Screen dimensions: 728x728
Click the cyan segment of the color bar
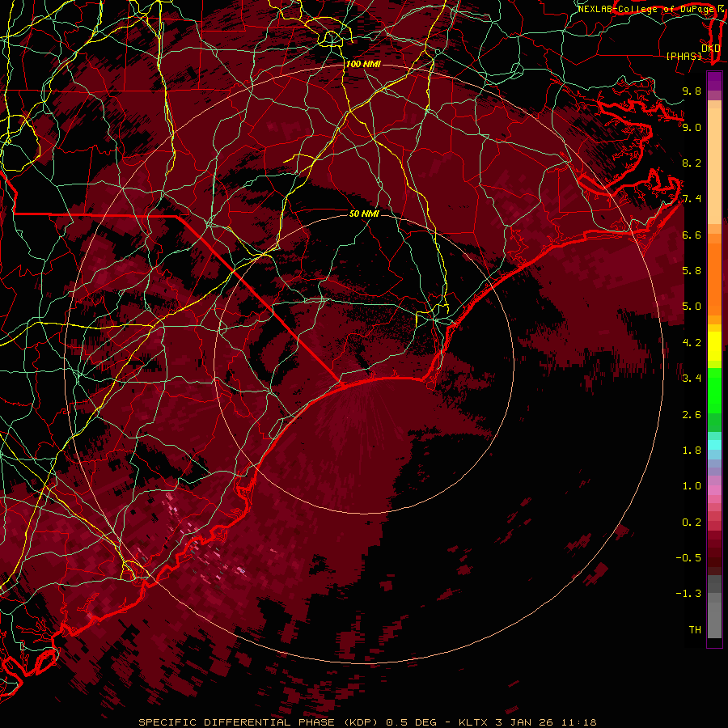tap(714, 445)
